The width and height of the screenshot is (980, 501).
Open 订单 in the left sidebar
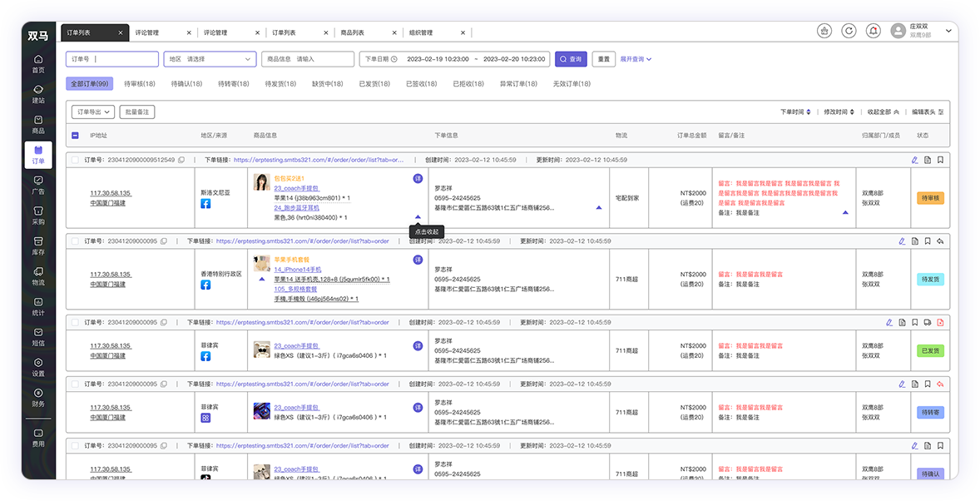tap(38, 155)
